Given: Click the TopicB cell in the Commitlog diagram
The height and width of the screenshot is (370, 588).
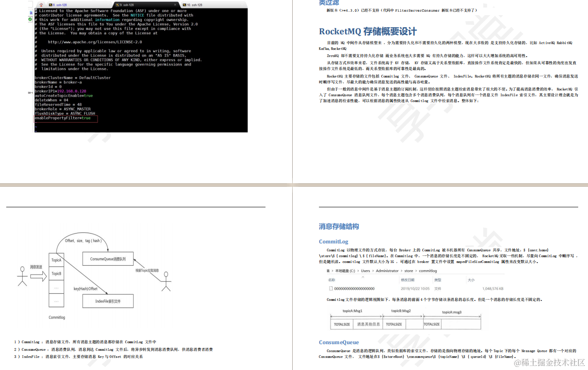Looking at the screenshot, I should click(x=56, y=274).
